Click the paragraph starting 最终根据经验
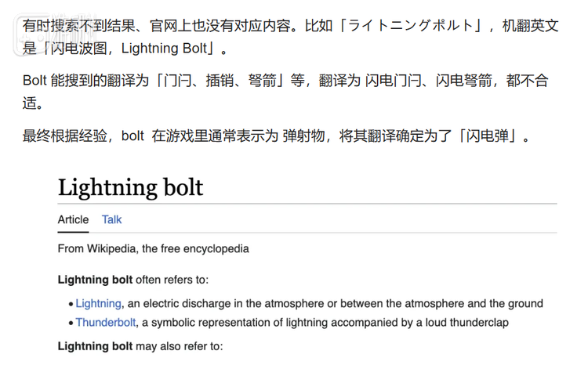The height and width of the screenshot is (376, 588). coord(277,136)
